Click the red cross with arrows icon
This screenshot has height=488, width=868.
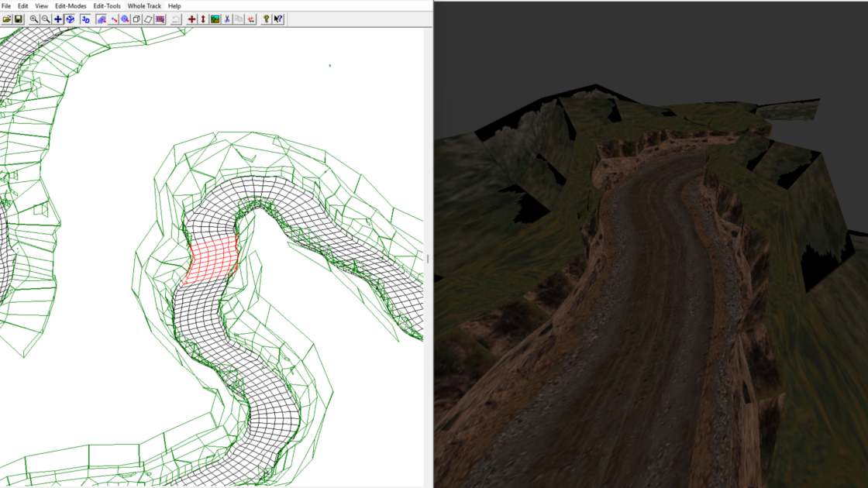click(x=251, y=19)
